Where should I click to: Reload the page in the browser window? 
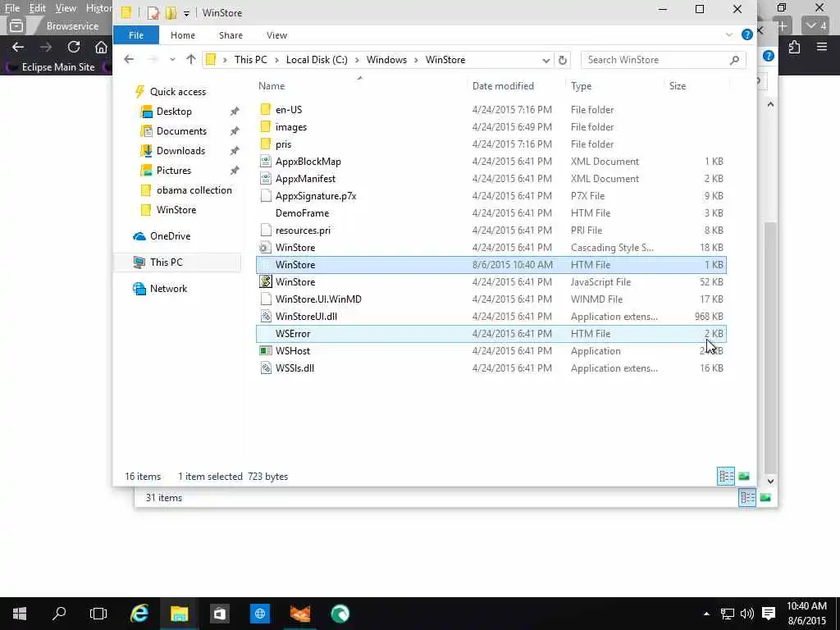coord(74,47)
